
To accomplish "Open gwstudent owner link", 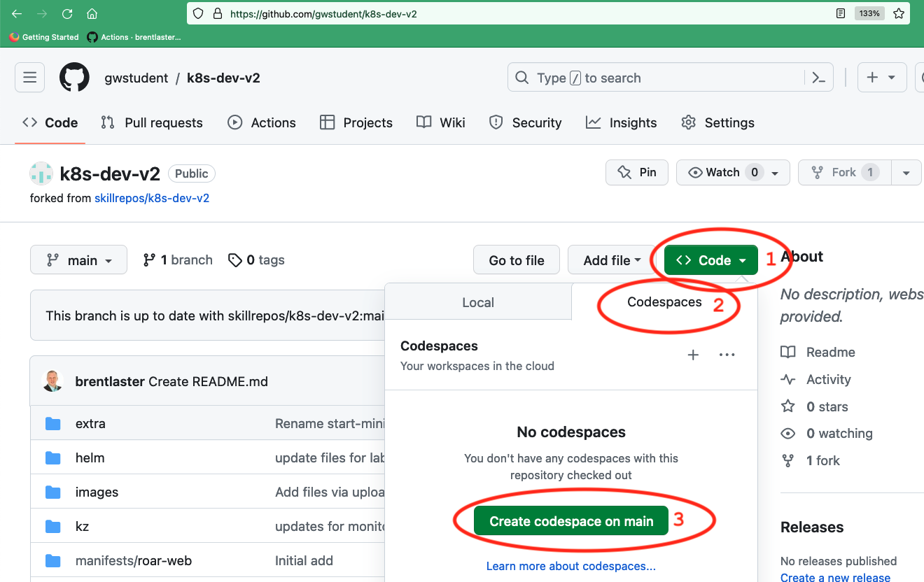I will pos(136,78).
